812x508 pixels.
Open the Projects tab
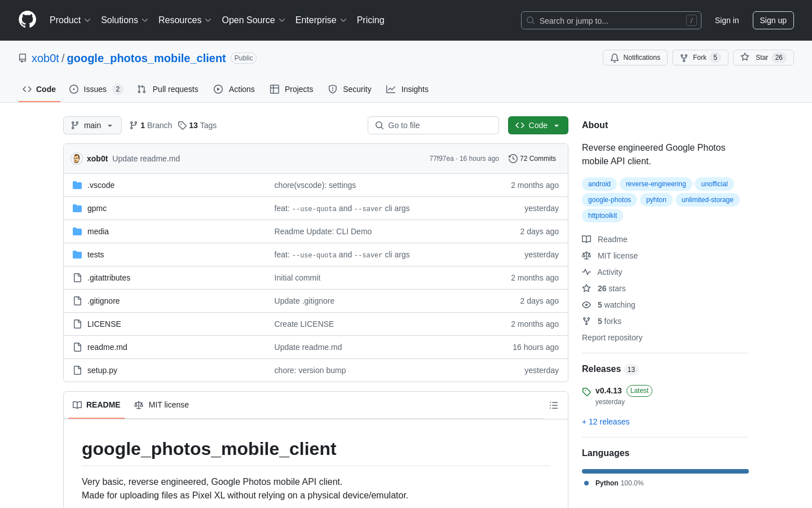(292, 89)
